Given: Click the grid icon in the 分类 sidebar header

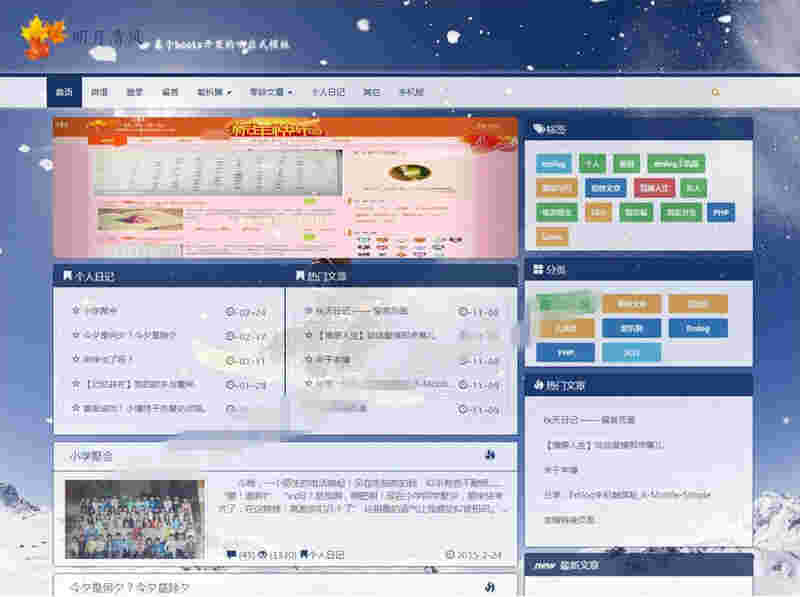Looking at the screenshot, I should coord(538,269).
